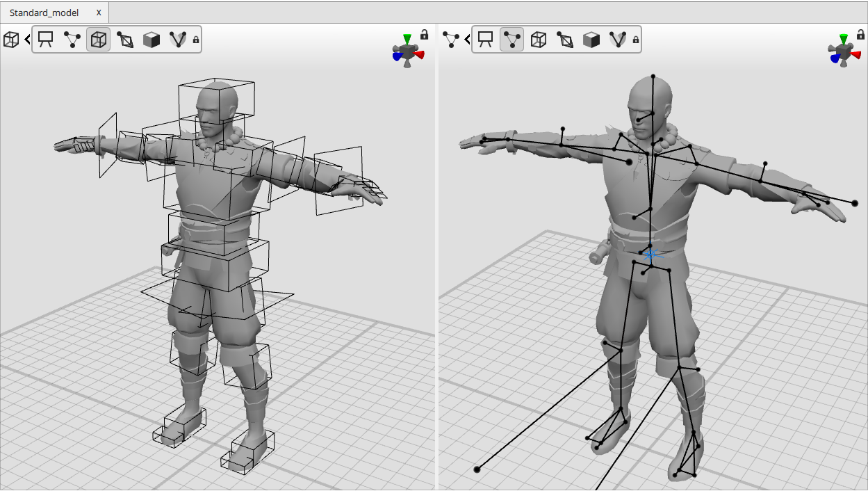Image resolution: width=868 pixels, height=491 pixels.
Task: Switch left viewport to skeleton joints view
Action: click(72, 40)
